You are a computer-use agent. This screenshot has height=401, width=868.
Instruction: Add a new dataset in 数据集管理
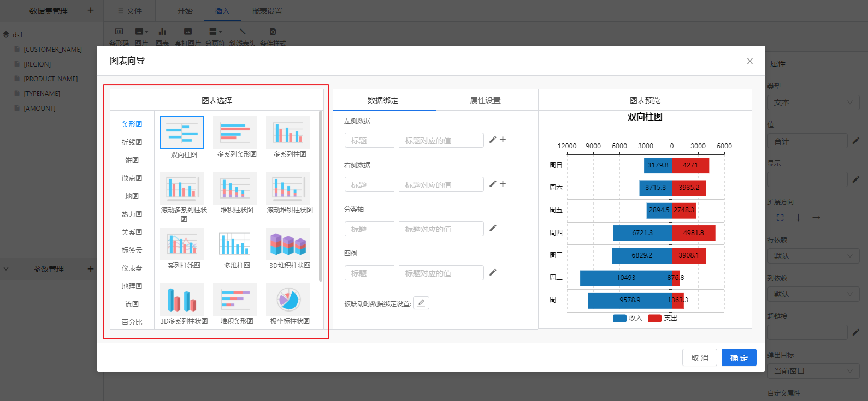(x=91, y=10)
